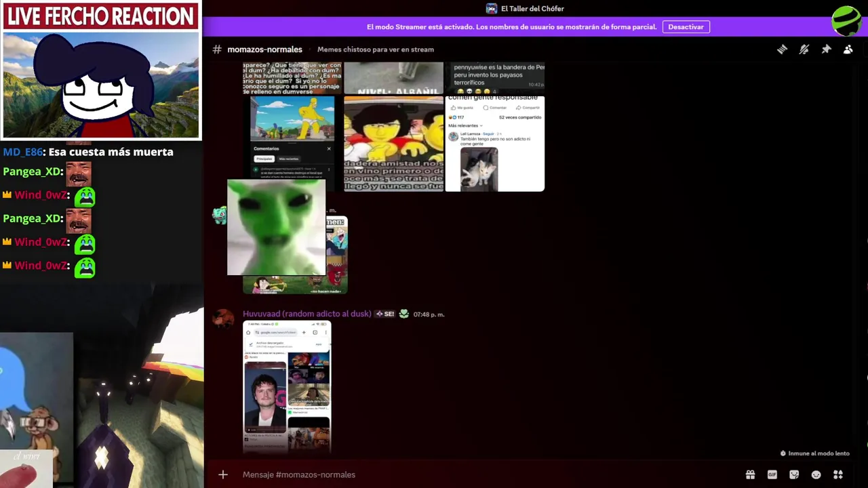Open the 'NIVEL: ALBAÑIL' meme image
Screen dimensions: 868x488
tap(393, 78)
